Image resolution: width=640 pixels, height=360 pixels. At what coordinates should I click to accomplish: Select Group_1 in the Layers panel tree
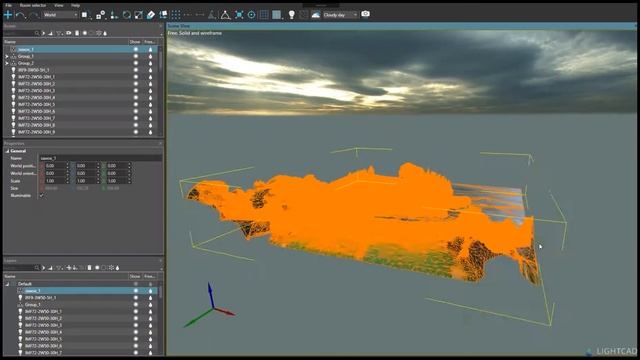pos(33,304)
